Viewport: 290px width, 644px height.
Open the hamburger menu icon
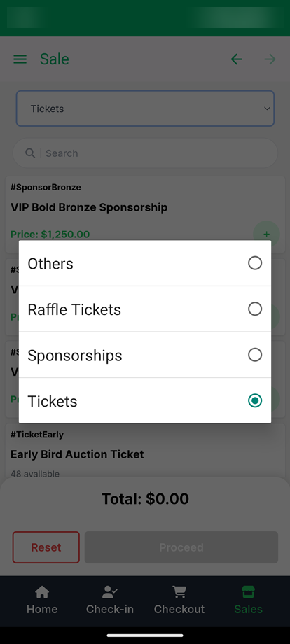tap(20, 59)
